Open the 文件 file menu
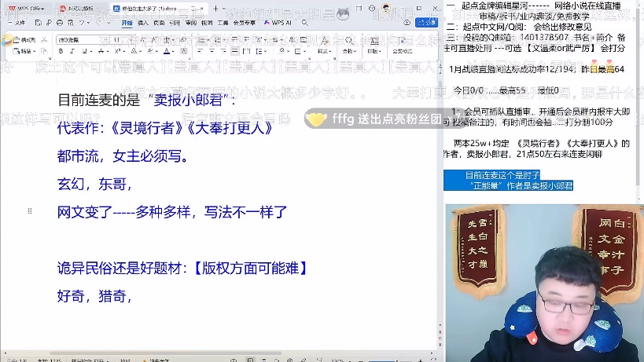 click(x=17, y=23)
